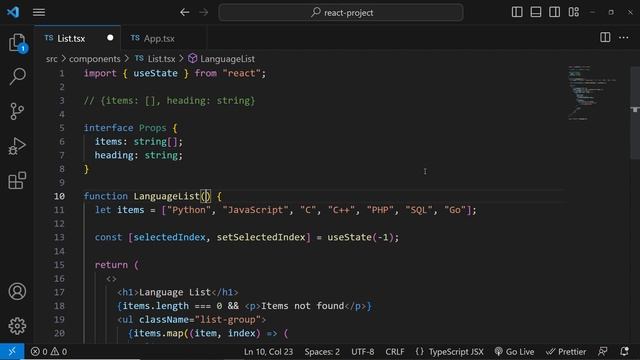This screenshot has height=360, width=640.
Task: Click 'heading: string;' on line 7
Action: click(x=139, y=156)
